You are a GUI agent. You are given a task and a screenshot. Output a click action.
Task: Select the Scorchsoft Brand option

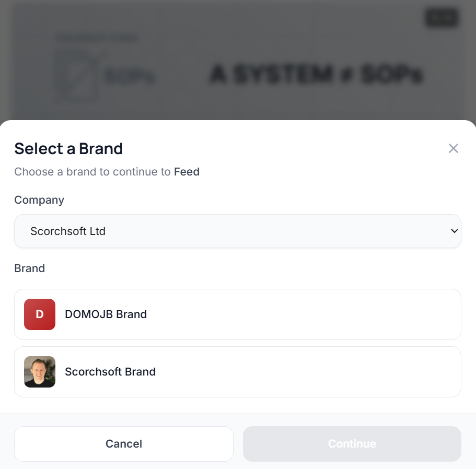pyautogui.click(x=238, y=372)
